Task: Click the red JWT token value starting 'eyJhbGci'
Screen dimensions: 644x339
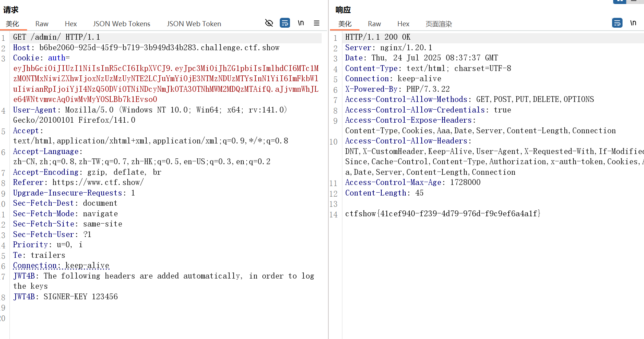Action: [x=166, y=84]
